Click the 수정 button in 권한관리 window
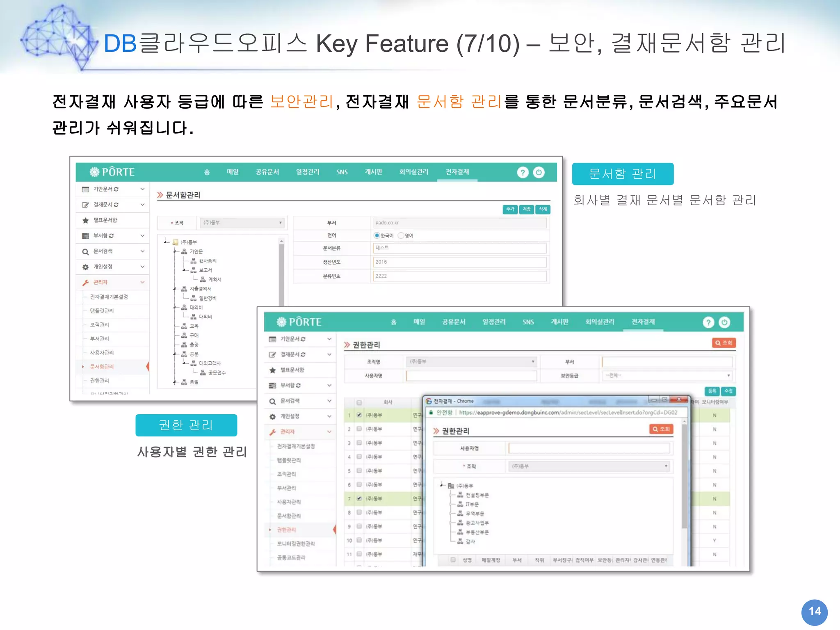The height and width of the screenshot is (630, 840). click(729, 391)
